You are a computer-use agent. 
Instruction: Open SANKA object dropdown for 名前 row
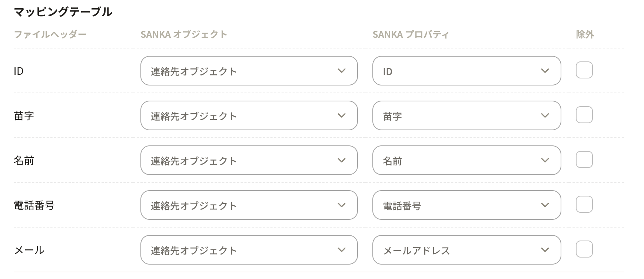(249, 160)
